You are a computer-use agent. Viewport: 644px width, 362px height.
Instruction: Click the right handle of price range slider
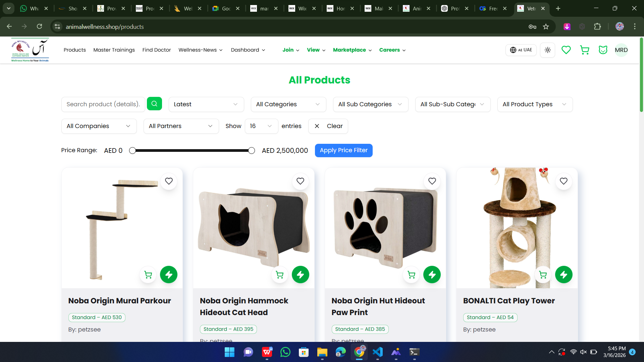[252, 150]
